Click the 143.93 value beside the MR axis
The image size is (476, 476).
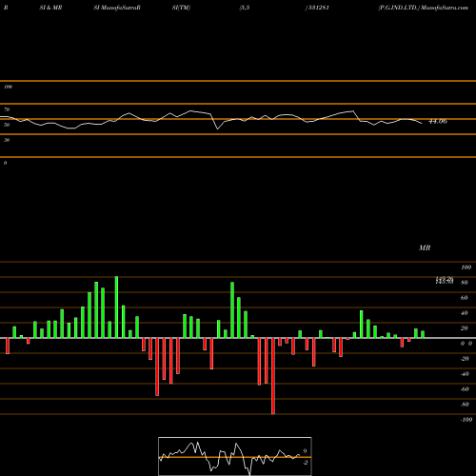tap(445, 282)
